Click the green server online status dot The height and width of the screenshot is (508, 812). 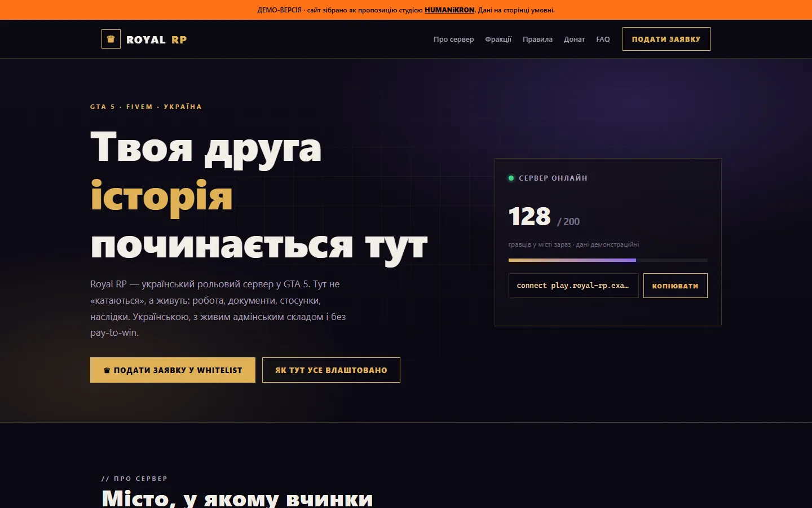[511, 178]
